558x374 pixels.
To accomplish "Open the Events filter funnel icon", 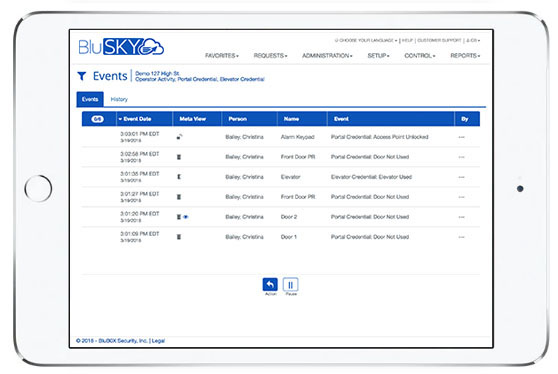I will pyautogui.click(x=82, y=76).
